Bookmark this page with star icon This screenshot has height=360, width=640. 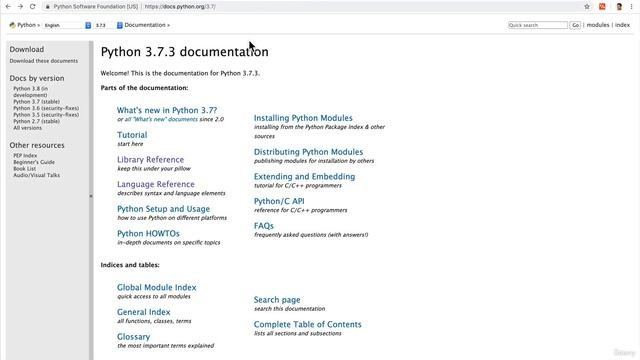click(x=587, y=7)
